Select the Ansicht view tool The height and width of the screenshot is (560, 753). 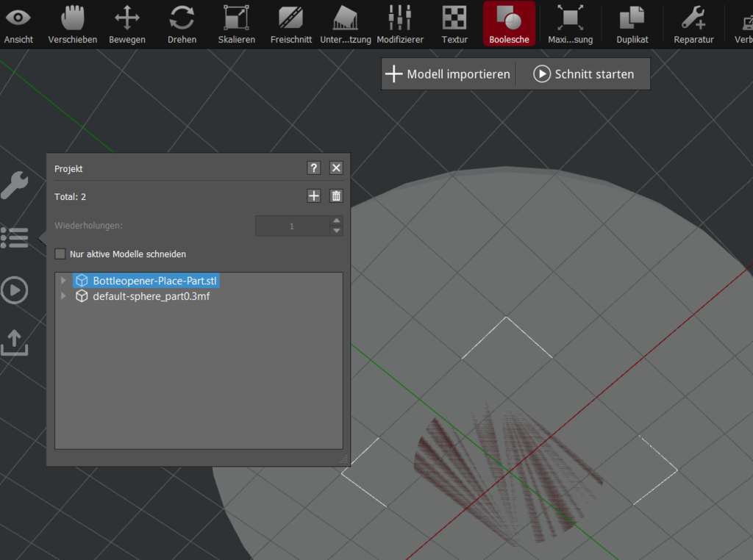click(x=18, y=24)
